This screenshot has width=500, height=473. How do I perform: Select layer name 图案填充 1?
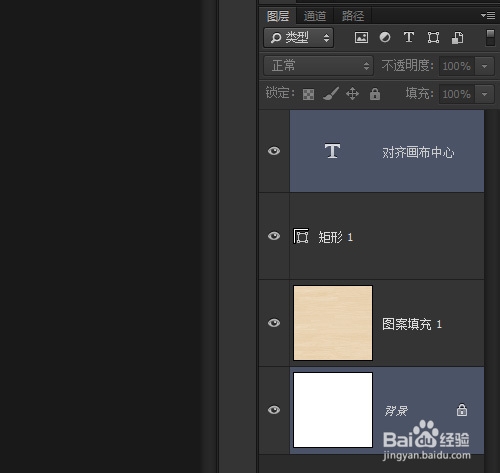(412, 324)
